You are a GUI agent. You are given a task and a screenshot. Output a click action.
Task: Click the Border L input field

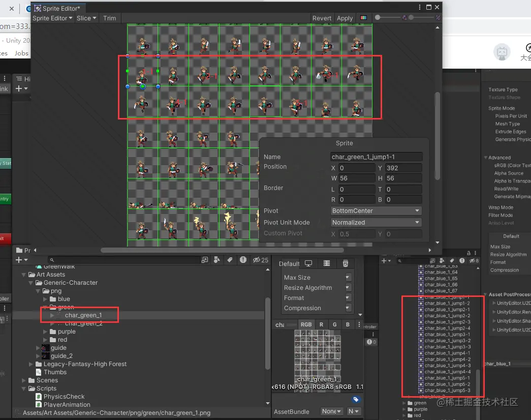(x=357, y=189)
